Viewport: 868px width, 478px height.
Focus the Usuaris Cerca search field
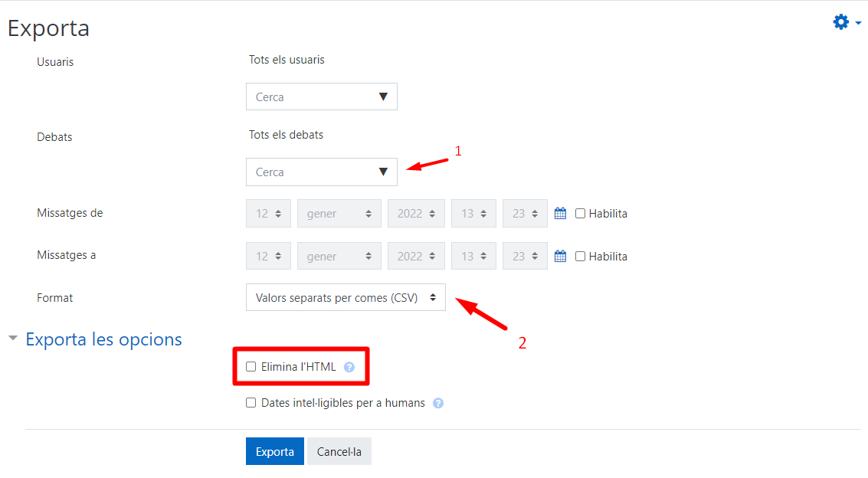point(322,97)
